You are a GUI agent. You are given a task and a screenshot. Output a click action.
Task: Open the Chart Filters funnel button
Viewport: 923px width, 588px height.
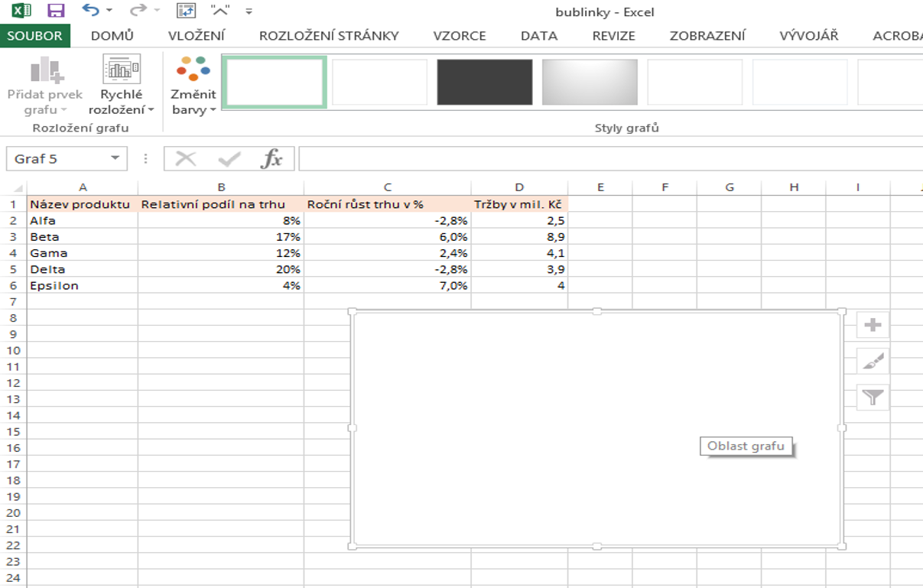(x=873, y=397)
